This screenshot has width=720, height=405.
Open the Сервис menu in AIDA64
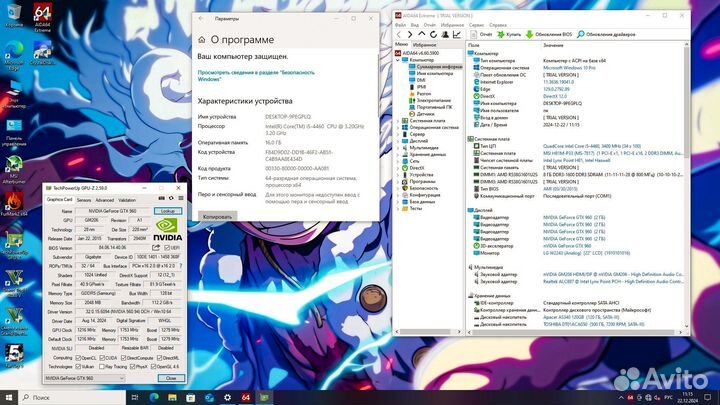pyautogui.click(x=469, y=24)
